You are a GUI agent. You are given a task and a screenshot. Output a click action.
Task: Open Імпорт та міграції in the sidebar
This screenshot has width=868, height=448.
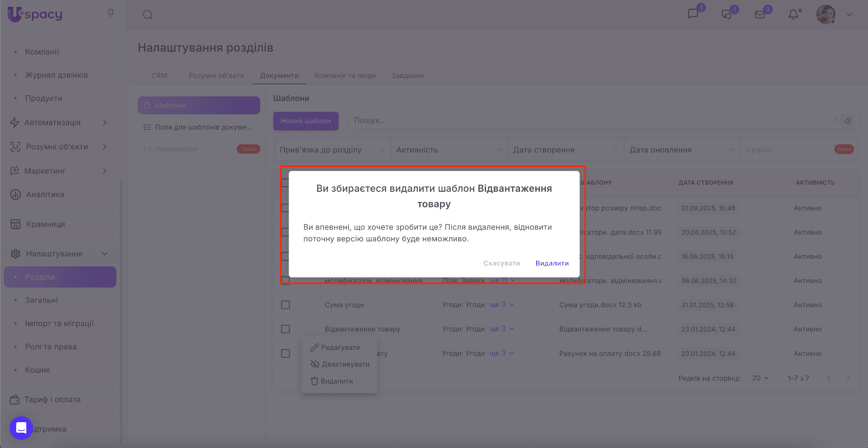[x=59, y=324]
